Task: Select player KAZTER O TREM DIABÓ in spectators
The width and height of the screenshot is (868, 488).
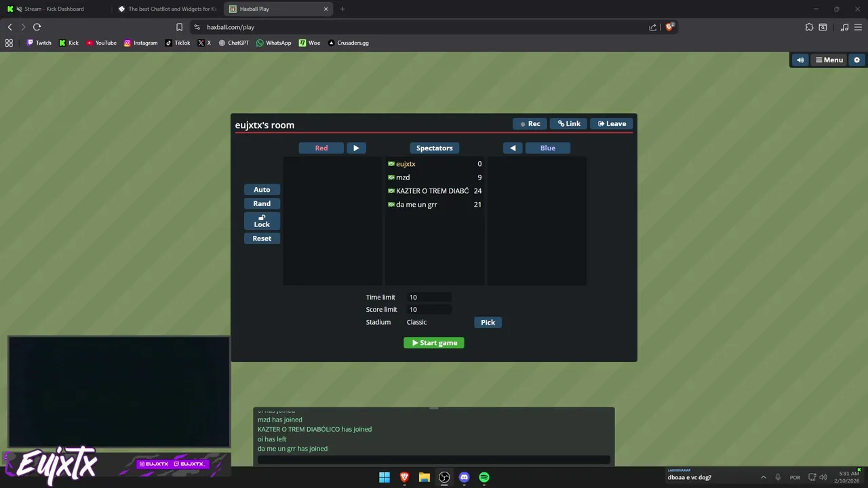Action: [435, 191]
